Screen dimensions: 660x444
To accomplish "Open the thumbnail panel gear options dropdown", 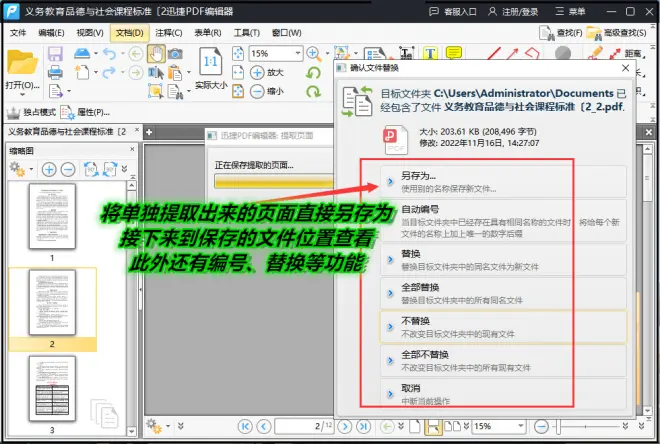I will point(31,170).
